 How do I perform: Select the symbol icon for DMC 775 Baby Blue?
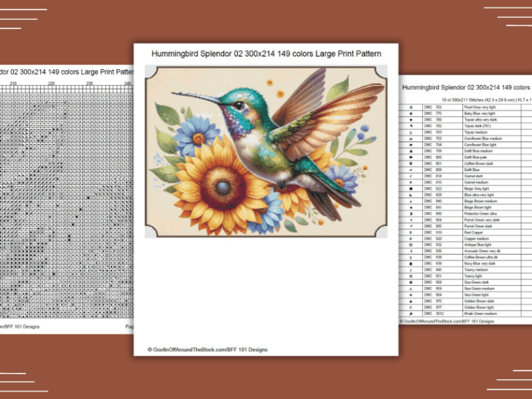(x=410, y=114)
